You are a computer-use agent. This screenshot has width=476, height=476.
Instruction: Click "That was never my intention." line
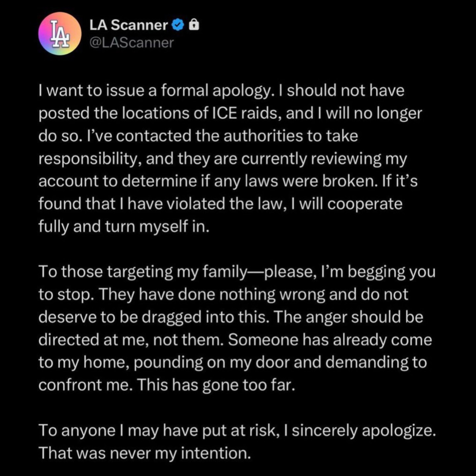coord(145,453)
